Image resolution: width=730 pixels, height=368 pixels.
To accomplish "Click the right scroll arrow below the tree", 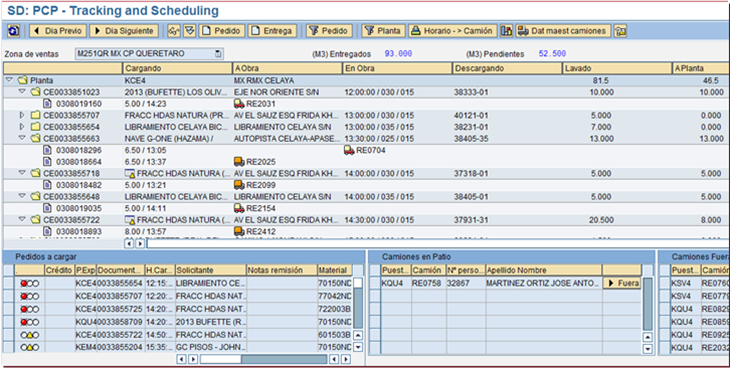I will (140, 244).
